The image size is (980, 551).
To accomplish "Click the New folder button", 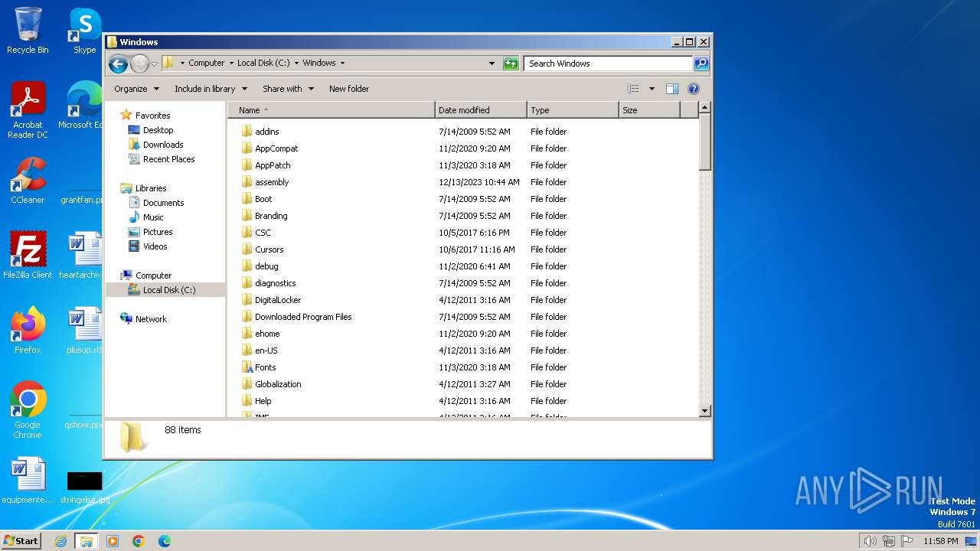I will point(349,89).
